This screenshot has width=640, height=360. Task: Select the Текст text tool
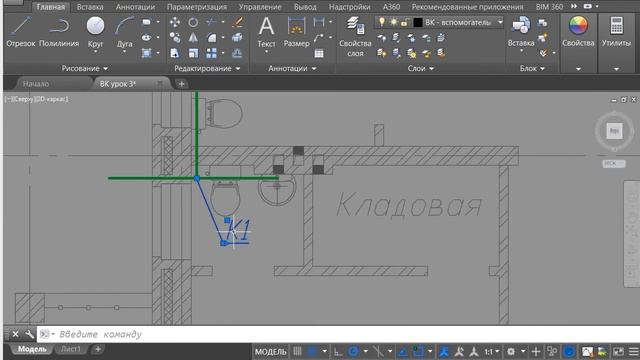click(x=266, y=31)
